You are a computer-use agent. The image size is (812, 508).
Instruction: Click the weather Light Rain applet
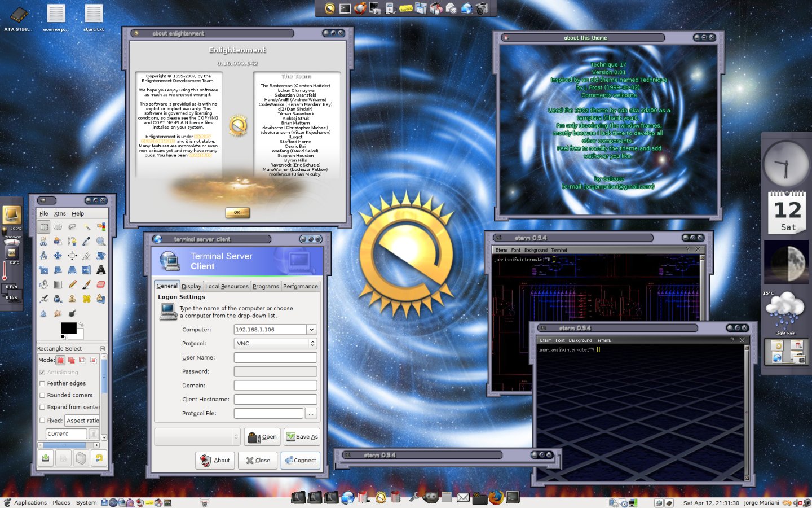pyautogui.click(x=785, y=313)
